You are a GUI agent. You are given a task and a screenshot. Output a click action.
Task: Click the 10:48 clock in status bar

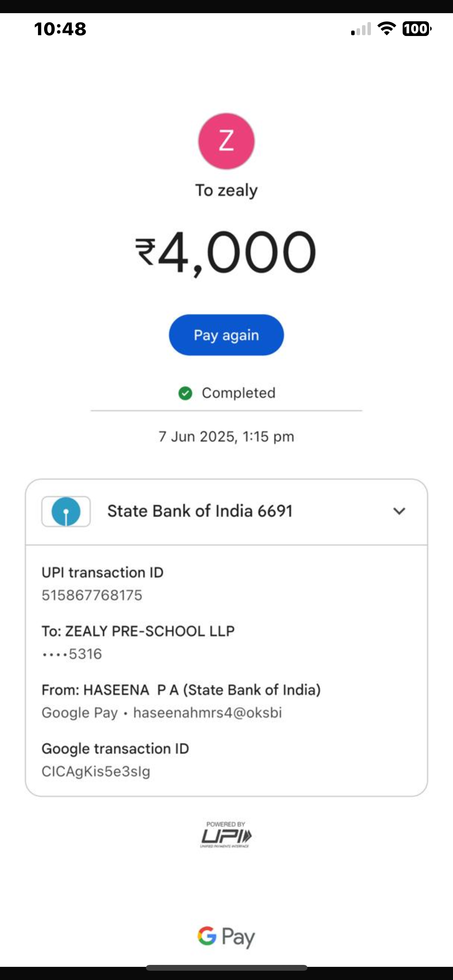point(60,29)
